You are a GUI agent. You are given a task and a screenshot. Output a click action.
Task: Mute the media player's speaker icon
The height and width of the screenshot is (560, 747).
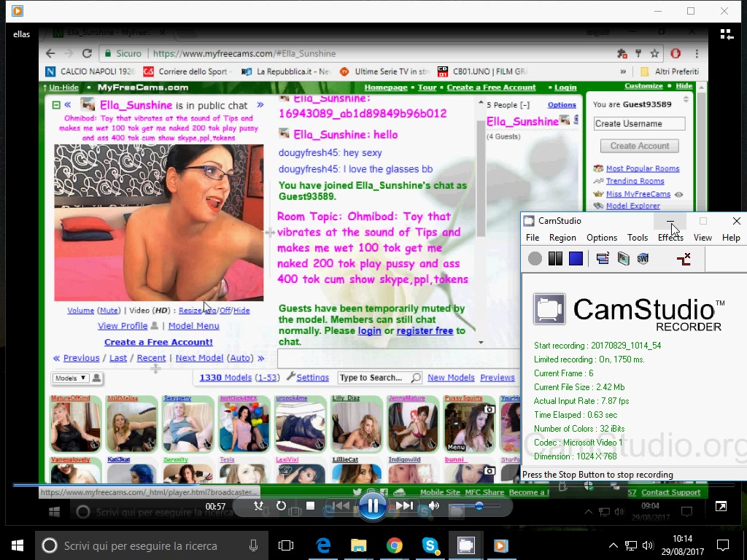click(434, 505)
